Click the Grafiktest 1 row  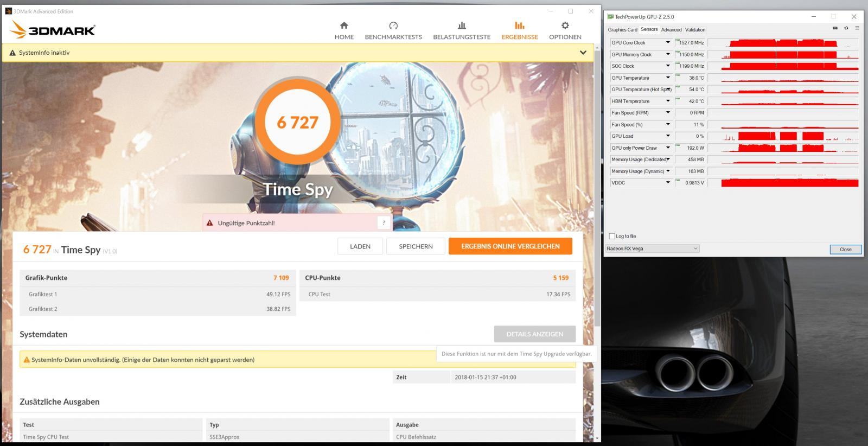158,294
